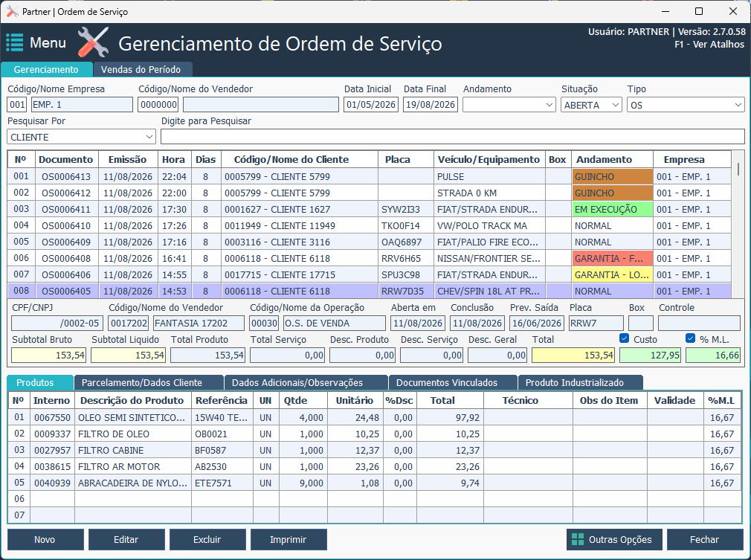Toggle the Custo checkbox
This screenshot has width=751, height=560.
click(624, 338)
